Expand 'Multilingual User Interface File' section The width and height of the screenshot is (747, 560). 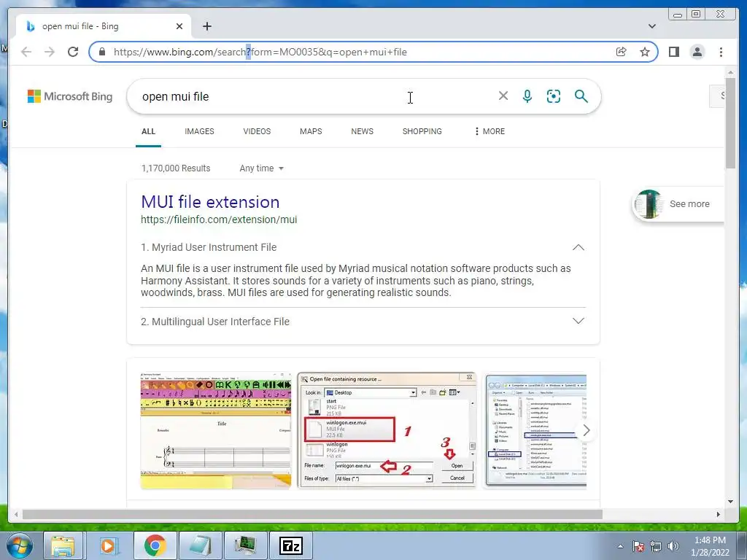pyautogui.click(x=578, y=322)
